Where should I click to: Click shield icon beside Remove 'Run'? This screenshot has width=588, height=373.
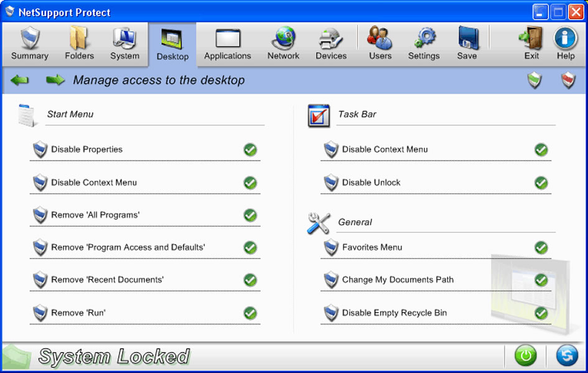click(40, 313)
